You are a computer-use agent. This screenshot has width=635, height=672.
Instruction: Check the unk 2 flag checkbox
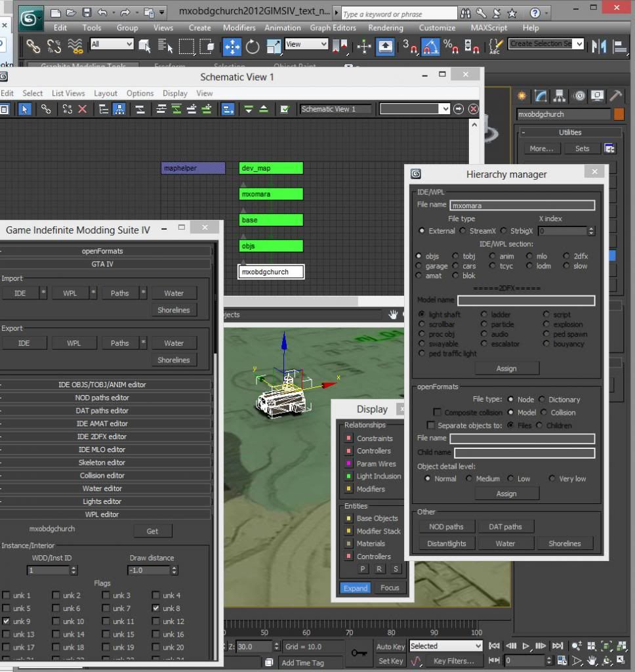point(56,595)
